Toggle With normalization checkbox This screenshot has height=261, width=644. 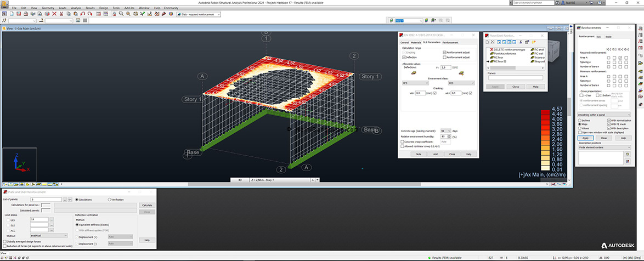(x=609, y=121)
